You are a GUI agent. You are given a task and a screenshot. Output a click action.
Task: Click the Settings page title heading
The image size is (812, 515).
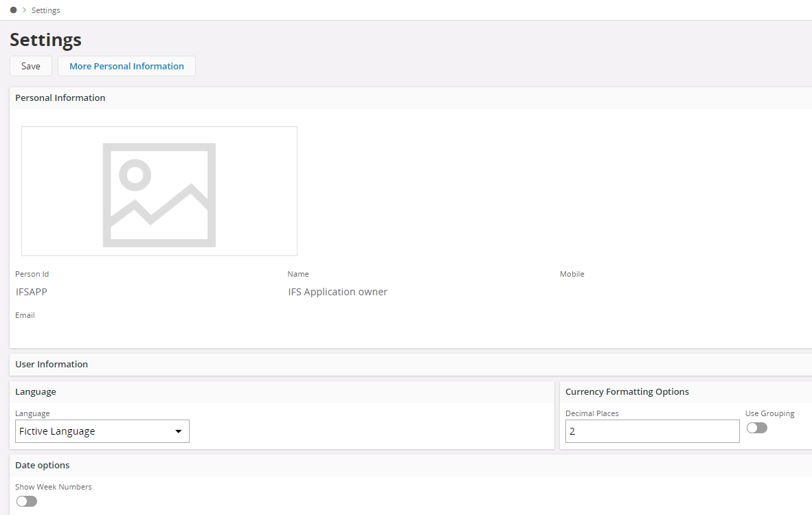(45, 40)
